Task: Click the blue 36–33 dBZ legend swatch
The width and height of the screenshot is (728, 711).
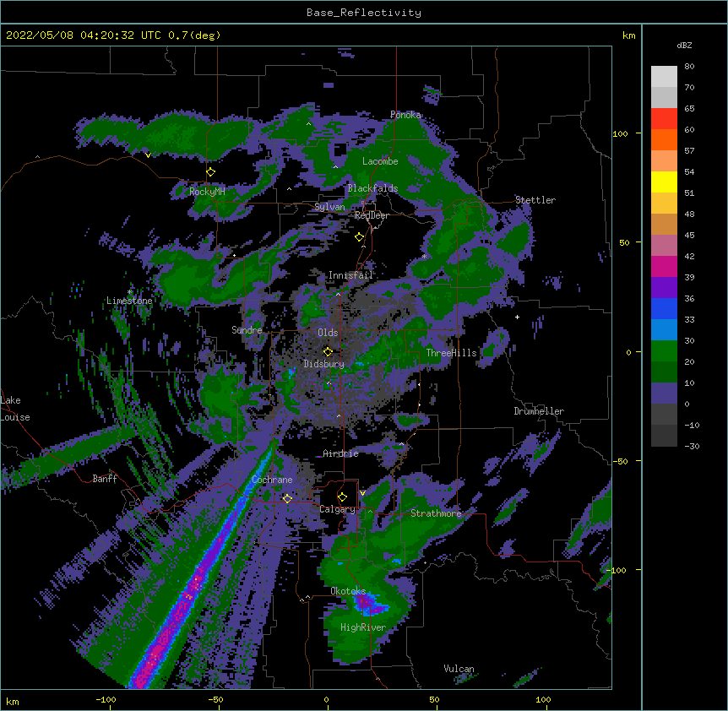Action: tap(664, 308)
